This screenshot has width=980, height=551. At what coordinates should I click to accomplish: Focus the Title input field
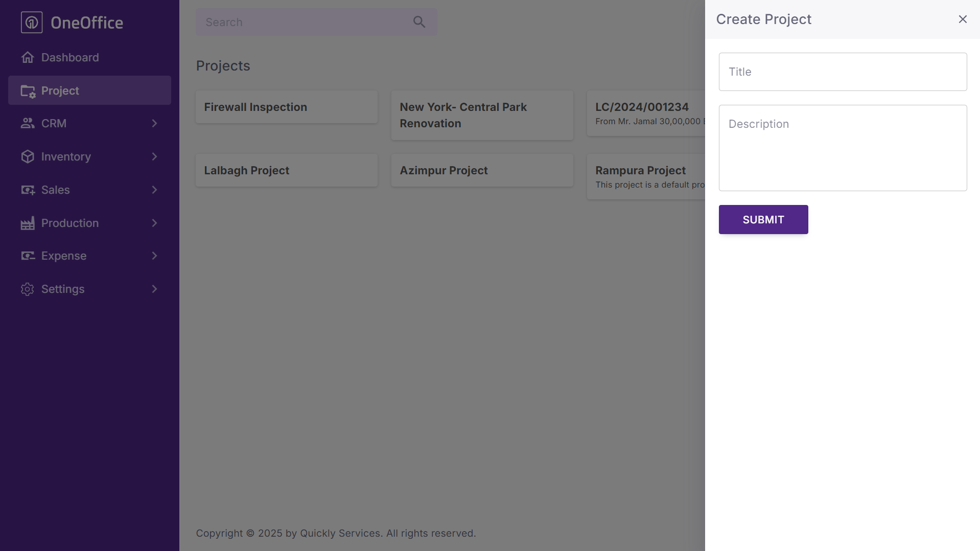(x=843, y=72)
